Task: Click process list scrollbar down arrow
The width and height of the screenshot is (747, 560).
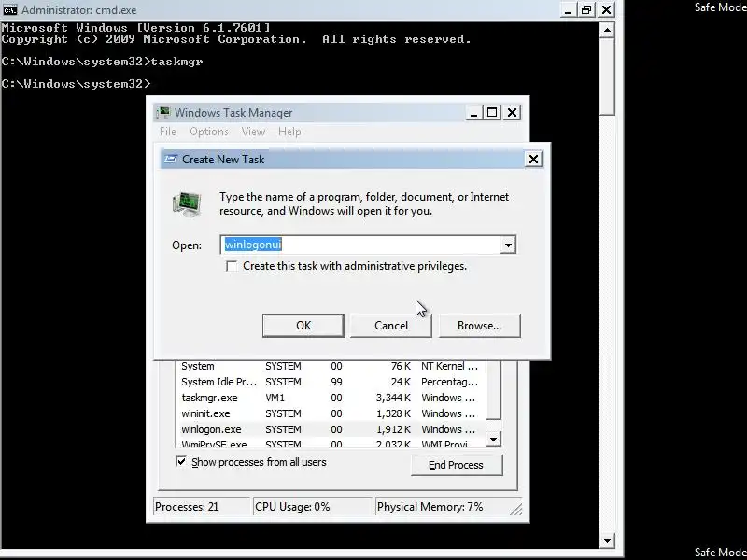Action: 493,439
